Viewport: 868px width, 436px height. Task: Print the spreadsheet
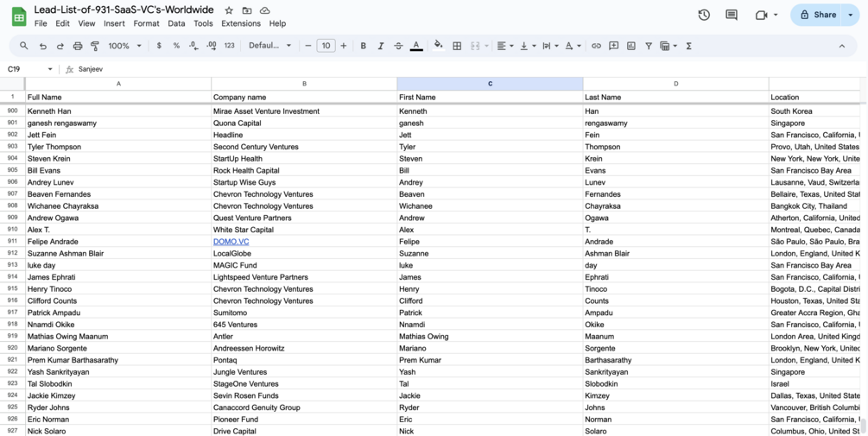(x=78, y=46)
